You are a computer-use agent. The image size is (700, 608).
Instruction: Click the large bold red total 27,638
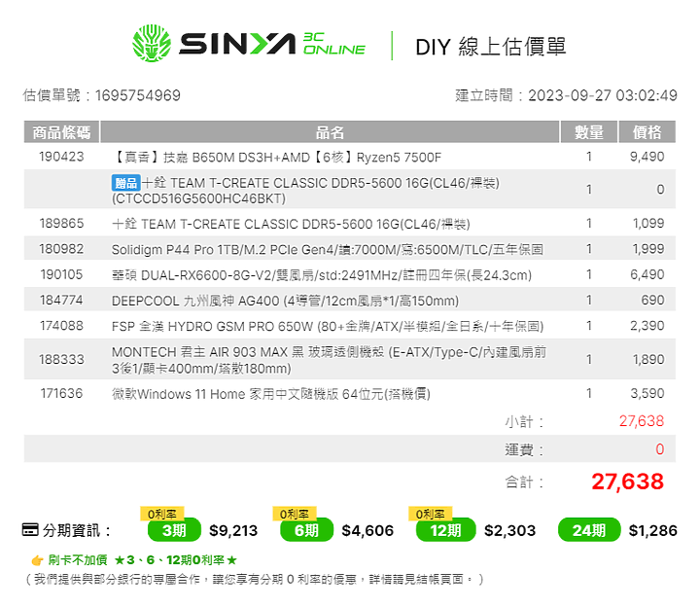pos(628,482)
